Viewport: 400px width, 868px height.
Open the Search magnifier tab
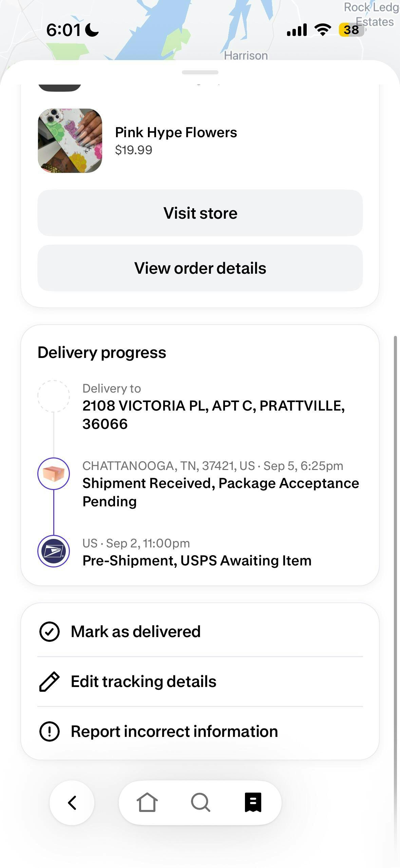201,802
